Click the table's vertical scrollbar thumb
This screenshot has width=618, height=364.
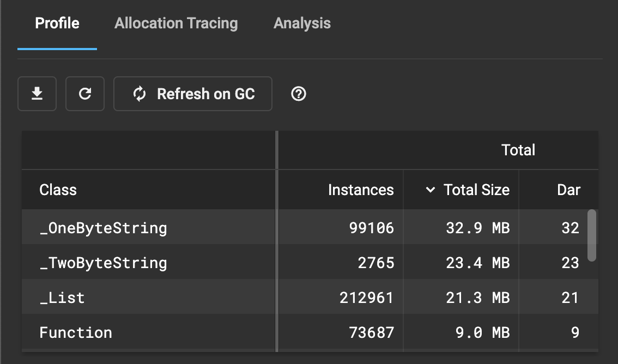[x=592, y=235]
